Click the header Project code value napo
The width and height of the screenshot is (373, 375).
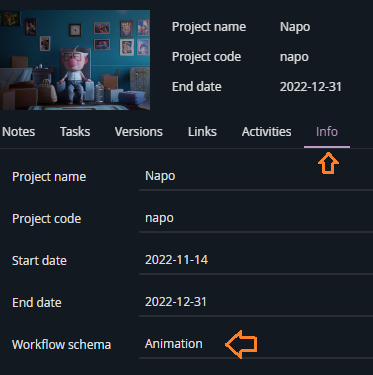tap(294, 57)
